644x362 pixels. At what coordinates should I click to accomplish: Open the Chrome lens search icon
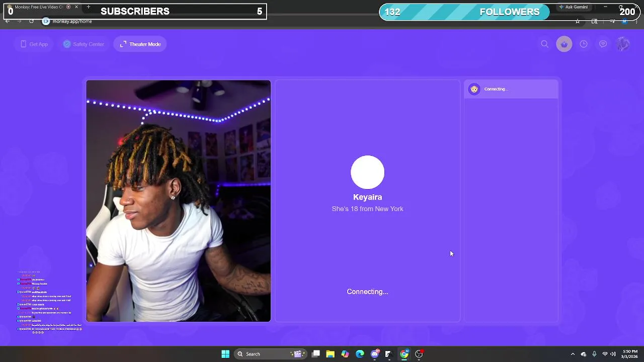(x=594, y=21)
